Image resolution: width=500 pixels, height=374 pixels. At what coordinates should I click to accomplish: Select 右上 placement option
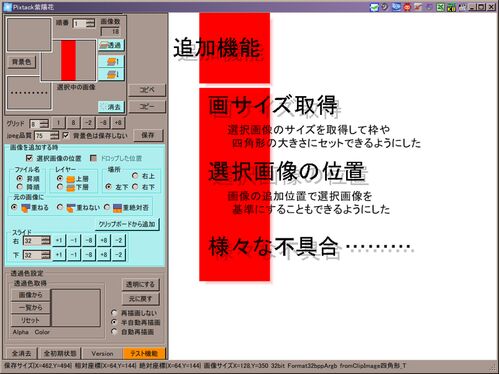pyautogui.click(x=135, y=176)
